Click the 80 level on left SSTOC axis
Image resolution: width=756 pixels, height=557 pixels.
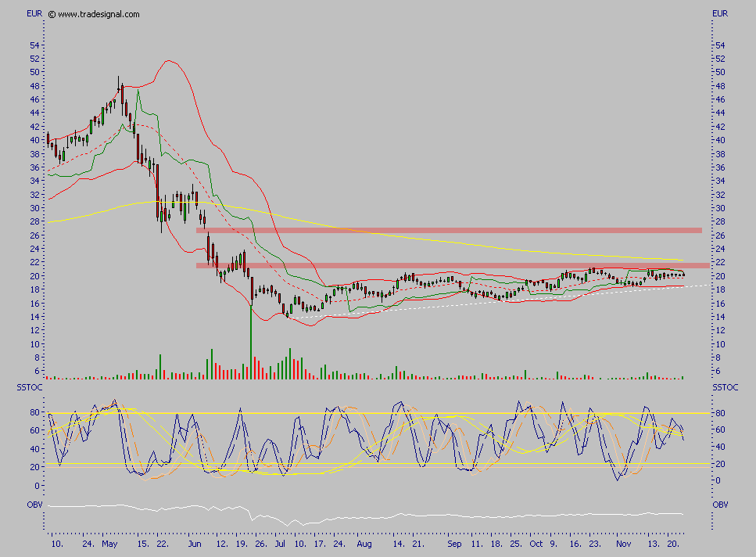tap(35, 413)
